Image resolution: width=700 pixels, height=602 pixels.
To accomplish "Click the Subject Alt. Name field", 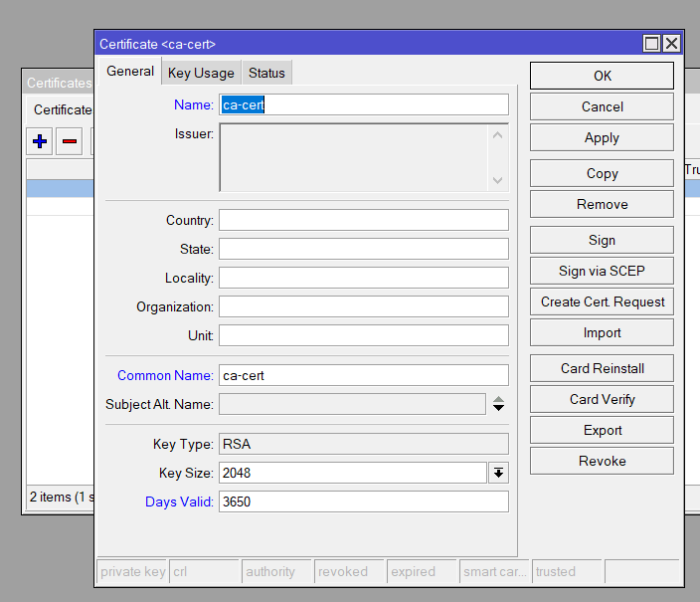I will [x=352, y=404].
